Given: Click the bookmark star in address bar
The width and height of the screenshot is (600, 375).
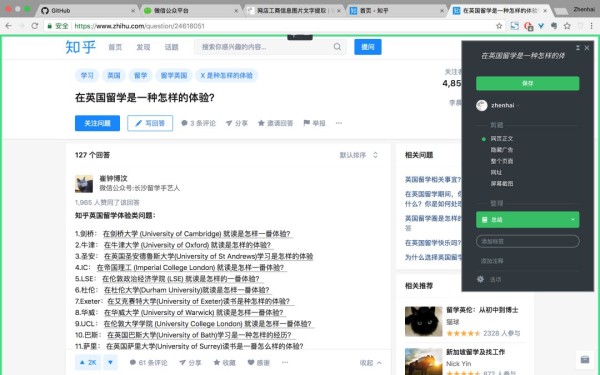Looking at the screenshot, I should pyautogui.click(x=499, y=26).
